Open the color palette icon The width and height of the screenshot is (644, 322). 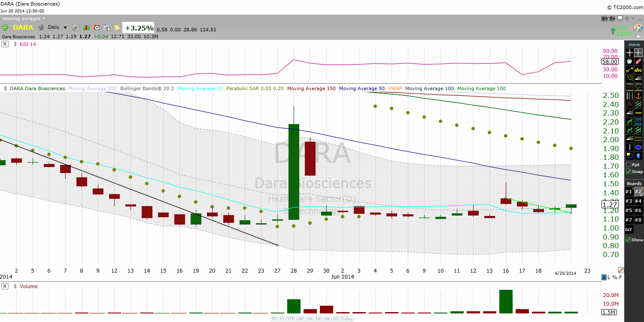tap(638, 28)
